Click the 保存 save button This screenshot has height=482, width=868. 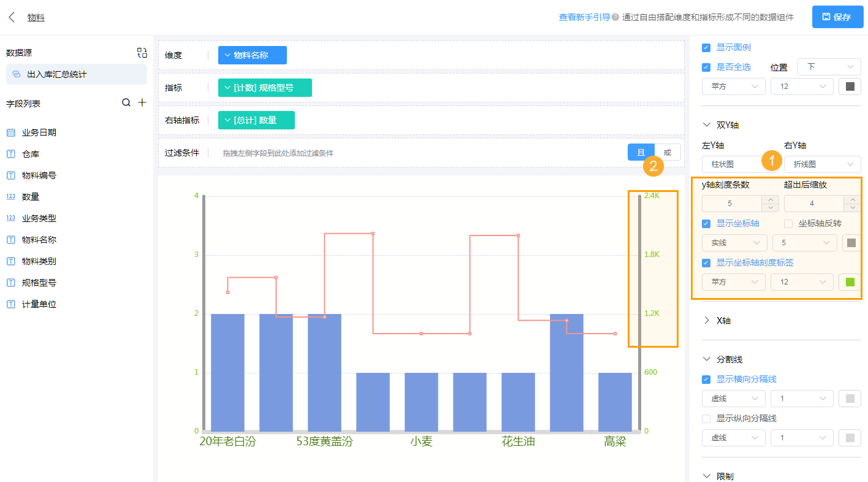[x=837, y=17]
